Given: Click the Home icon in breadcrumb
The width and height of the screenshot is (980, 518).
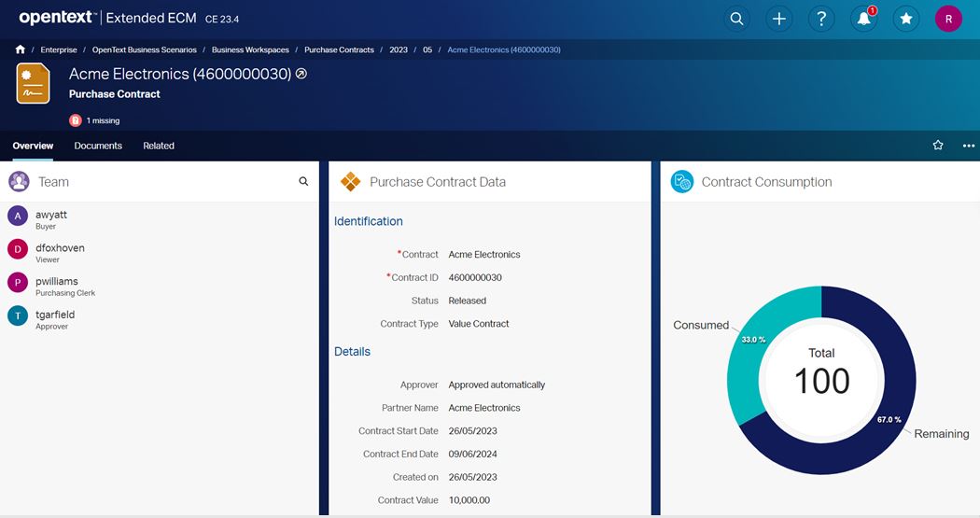Looking at the screenshot, I should coord(21,49).
